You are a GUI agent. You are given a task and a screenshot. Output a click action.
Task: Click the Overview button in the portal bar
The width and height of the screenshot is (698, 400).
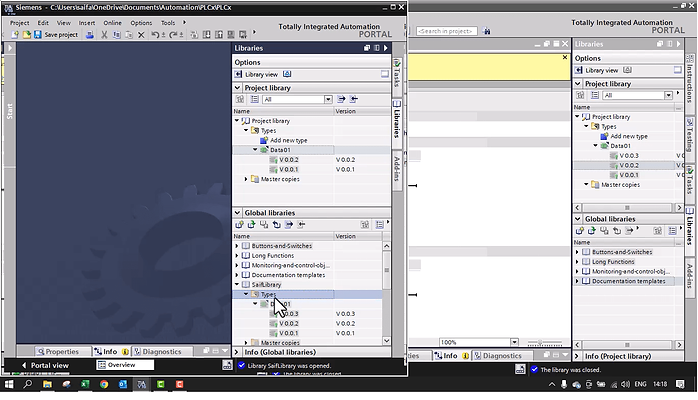click(125, 365)
